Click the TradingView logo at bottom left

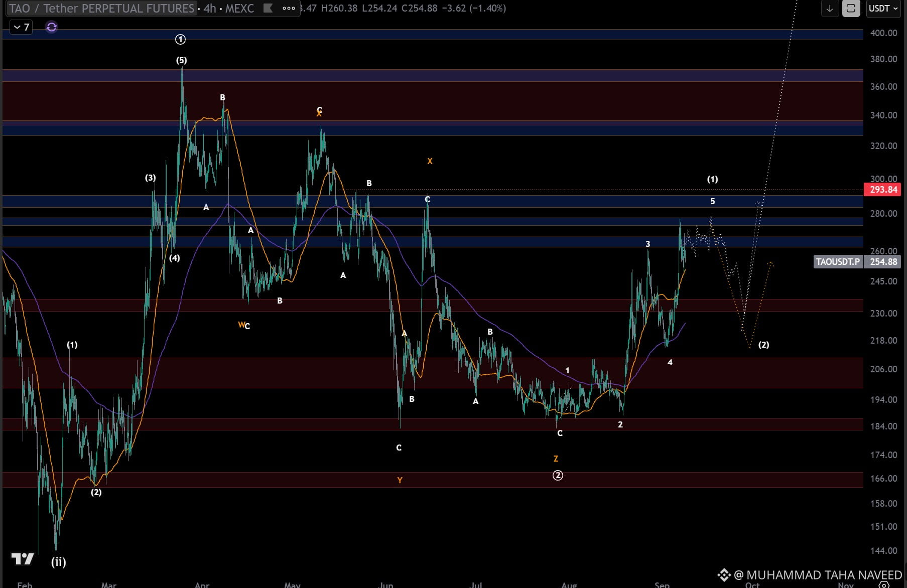[x=23, y=559]
